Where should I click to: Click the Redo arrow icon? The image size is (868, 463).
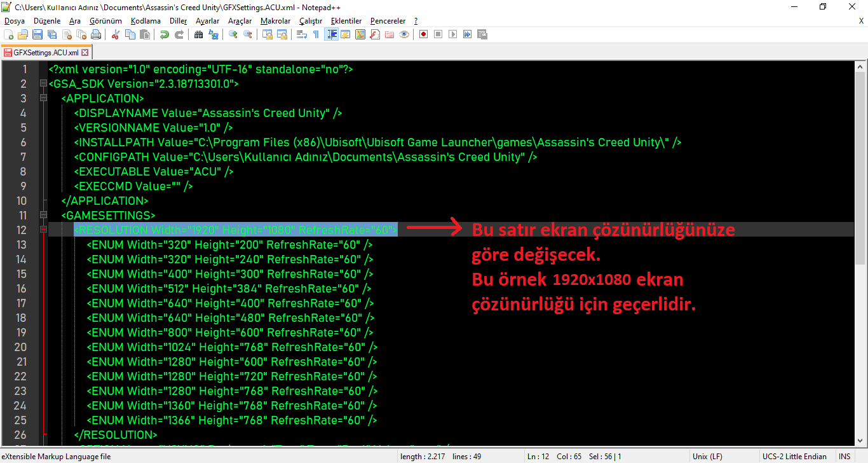click(x=179, y=34)
